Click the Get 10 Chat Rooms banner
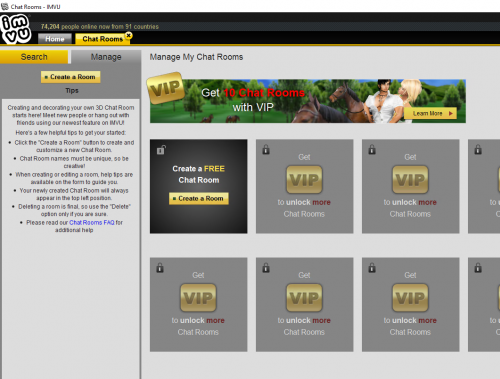The image size is (500, 379). pyautogui.click(x=308, y=101)
